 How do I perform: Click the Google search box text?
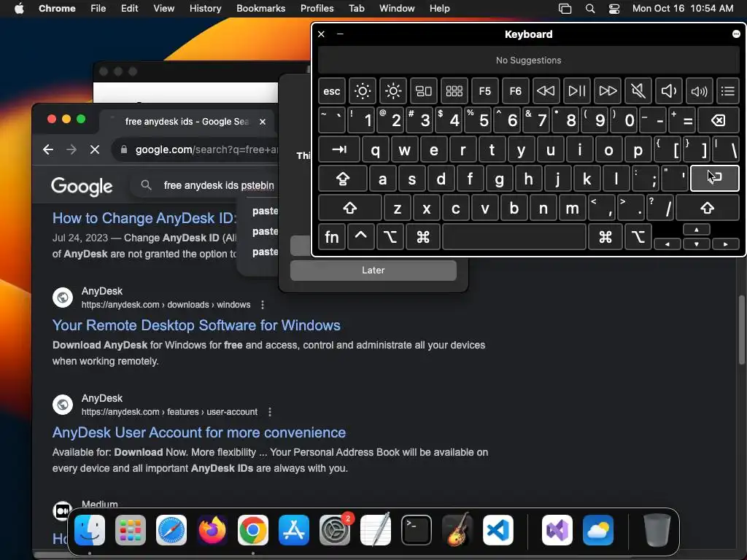pos(219,185)
